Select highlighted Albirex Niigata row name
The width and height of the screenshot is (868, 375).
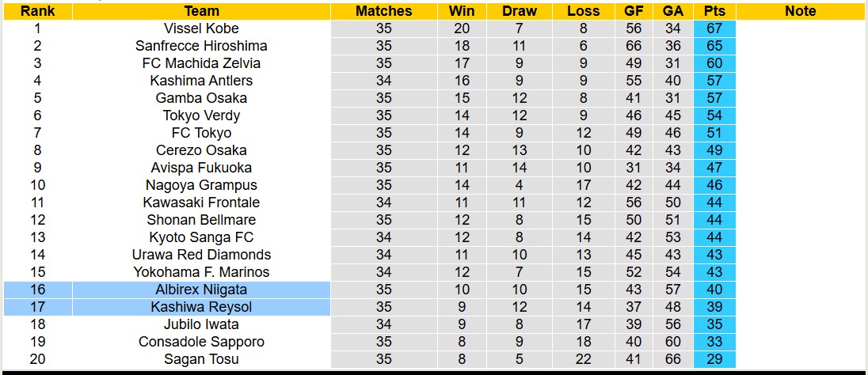[201, 290]
